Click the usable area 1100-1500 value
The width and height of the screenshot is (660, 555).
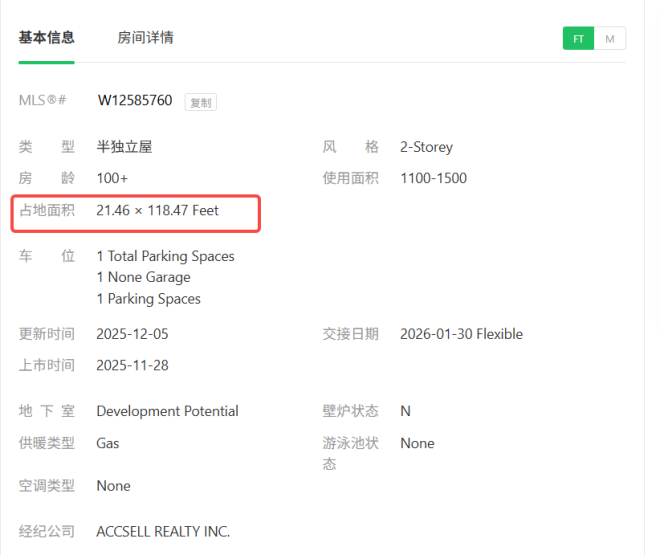(x=433, y=178)
